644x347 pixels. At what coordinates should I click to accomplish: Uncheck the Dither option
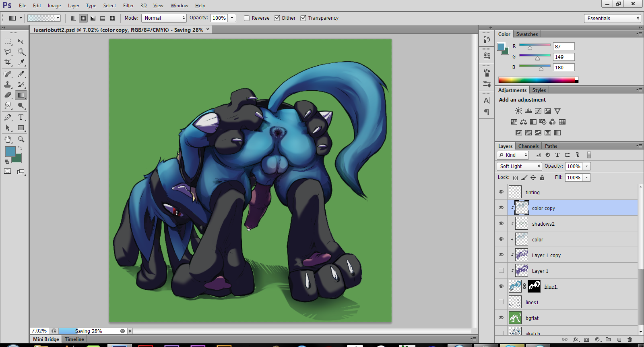point(277,18)
